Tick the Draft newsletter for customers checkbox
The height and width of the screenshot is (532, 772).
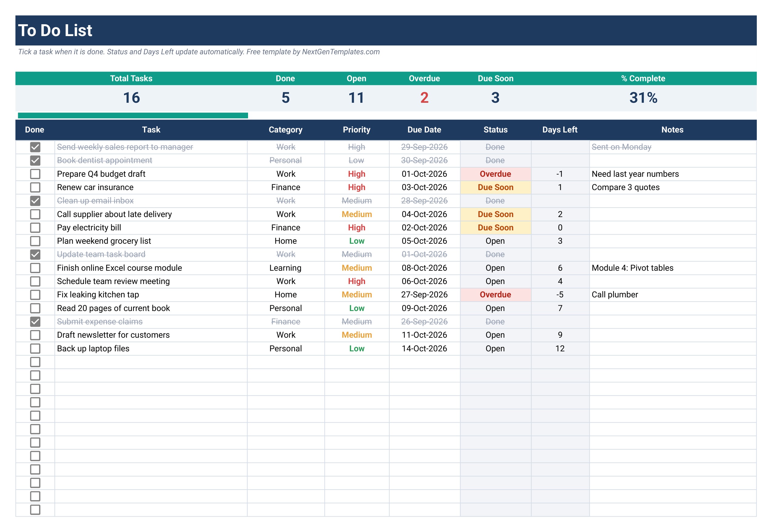click(x=35, y=335)
